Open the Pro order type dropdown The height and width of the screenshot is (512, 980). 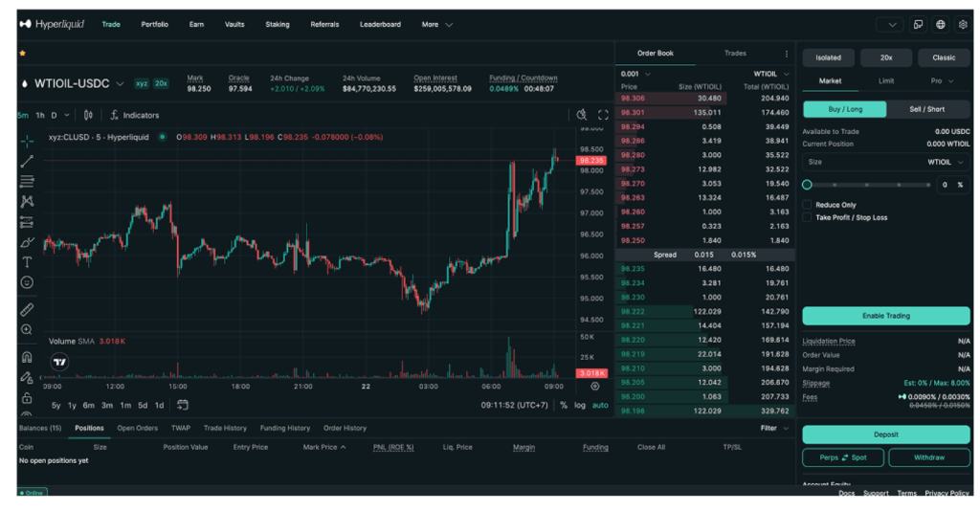[x=942, y=80]
